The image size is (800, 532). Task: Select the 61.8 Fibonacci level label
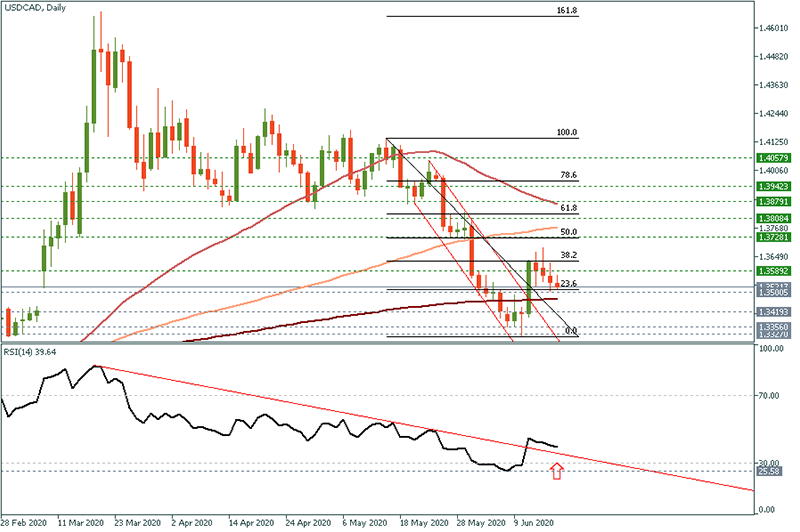[x=567, y=207]
